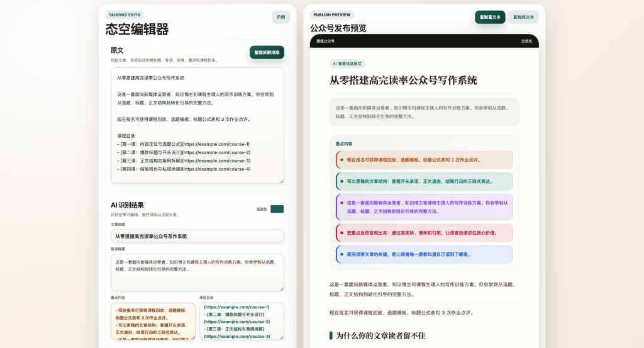This screenshot has height=348, width=644.
Task: Click the gray lead summary box in preview
Action: tap(425, 112)
